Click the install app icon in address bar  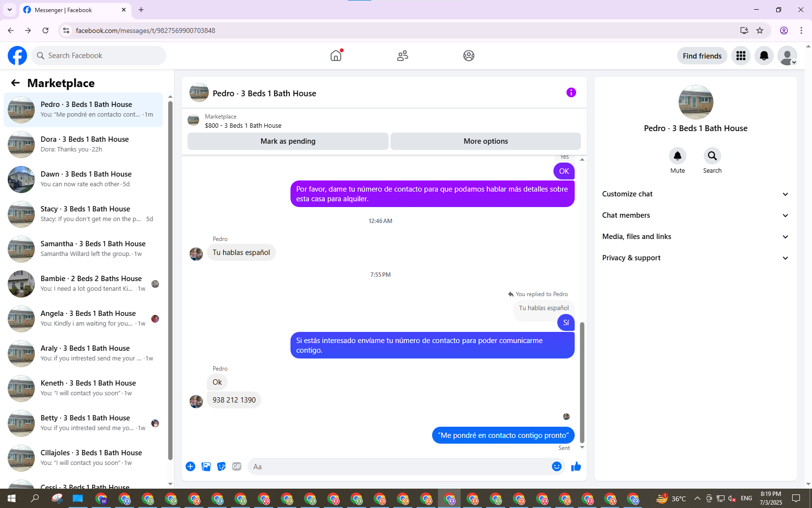744,30
